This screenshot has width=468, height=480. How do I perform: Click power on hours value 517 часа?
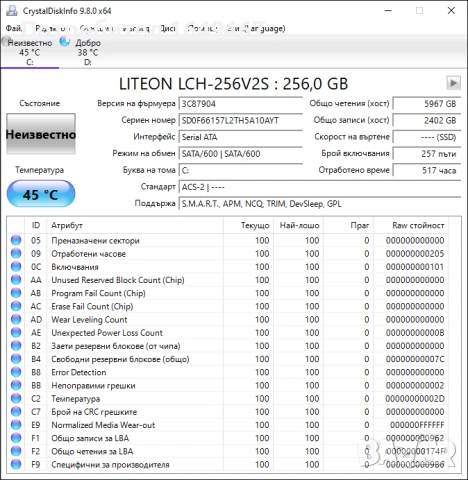pyautogui.click(x=427, y=170)
